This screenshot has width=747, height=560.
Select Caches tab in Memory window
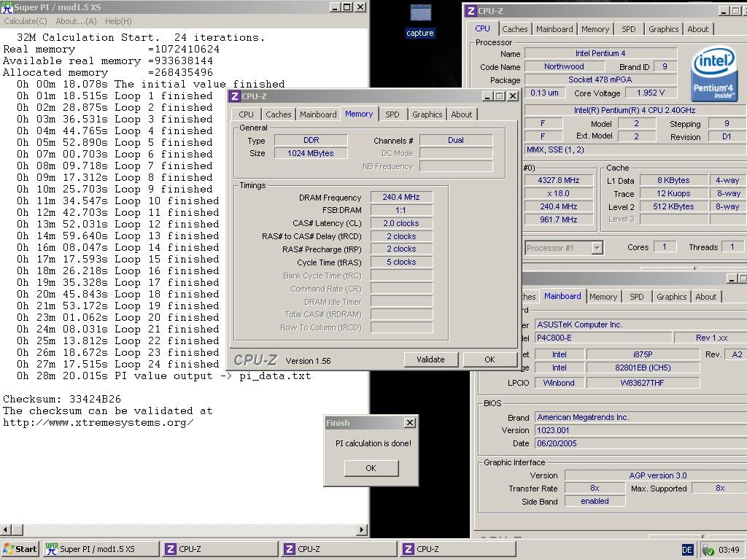click(278, 114)
